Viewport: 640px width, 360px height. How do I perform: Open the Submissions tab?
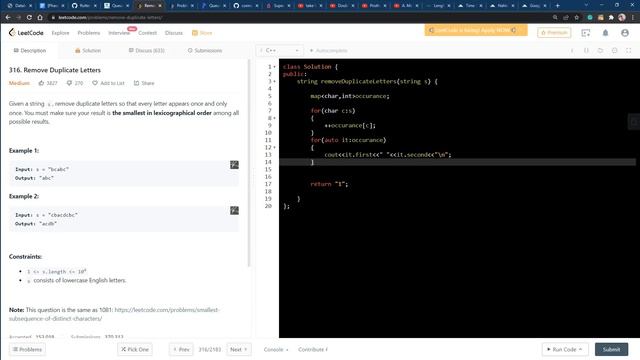[x=205, y=50]
